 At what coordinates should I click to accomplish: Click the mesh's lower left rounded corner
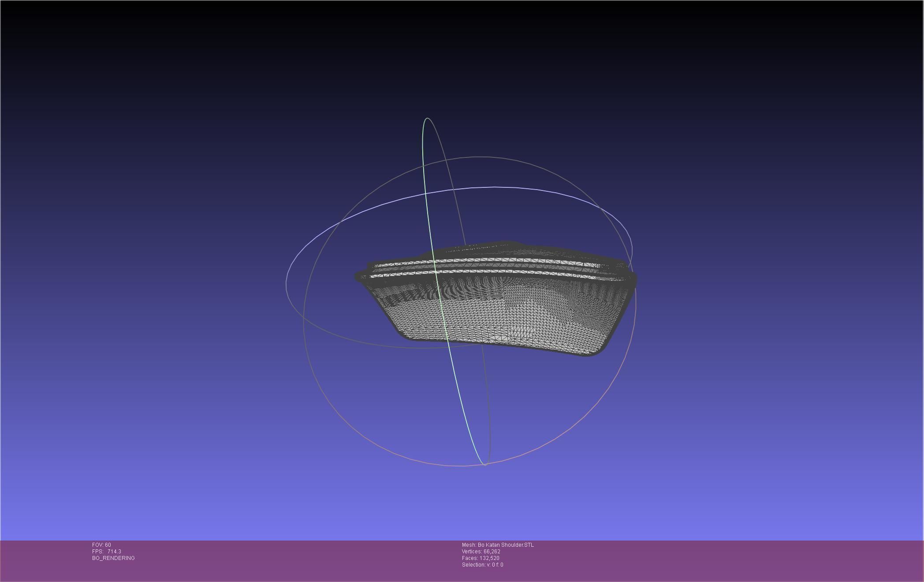tap(406, 336)
